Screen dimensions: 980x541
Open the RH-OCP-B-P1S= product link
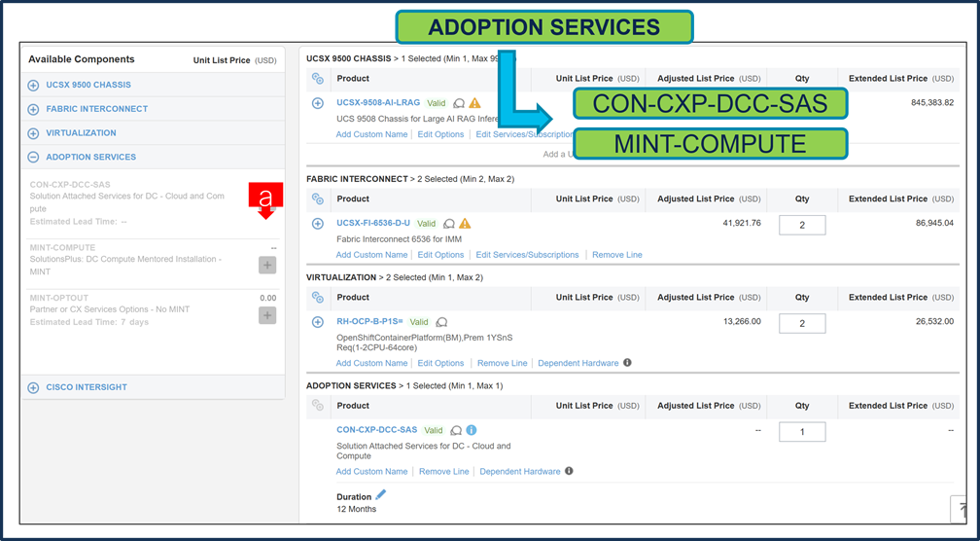(370, 321)
